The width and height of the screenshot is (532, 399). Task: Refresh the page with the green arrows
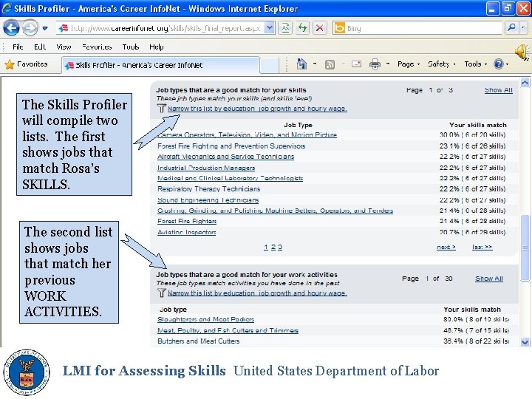tap(302, 28)
